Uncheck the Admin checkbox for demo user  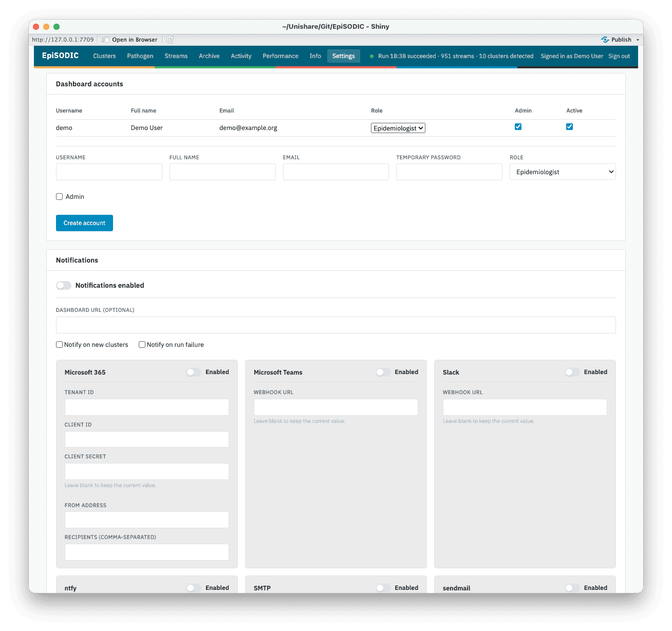coord(518,127)
